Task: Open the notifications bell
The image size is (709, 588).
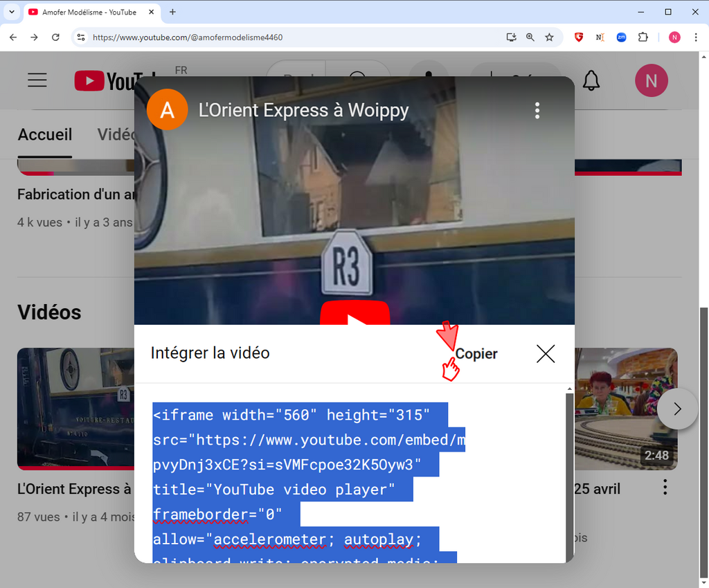Action: pos(591,80)
